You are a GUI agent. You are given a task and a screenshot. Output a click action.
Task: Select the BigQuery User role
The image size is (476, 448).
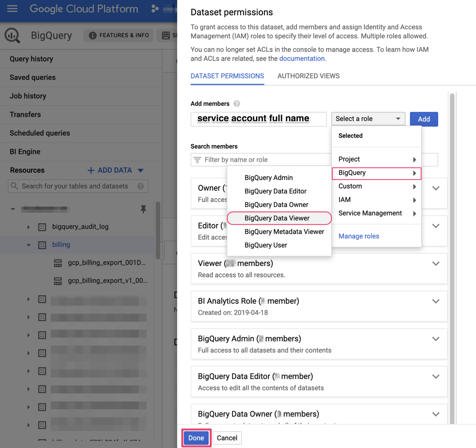click(279, 245)
